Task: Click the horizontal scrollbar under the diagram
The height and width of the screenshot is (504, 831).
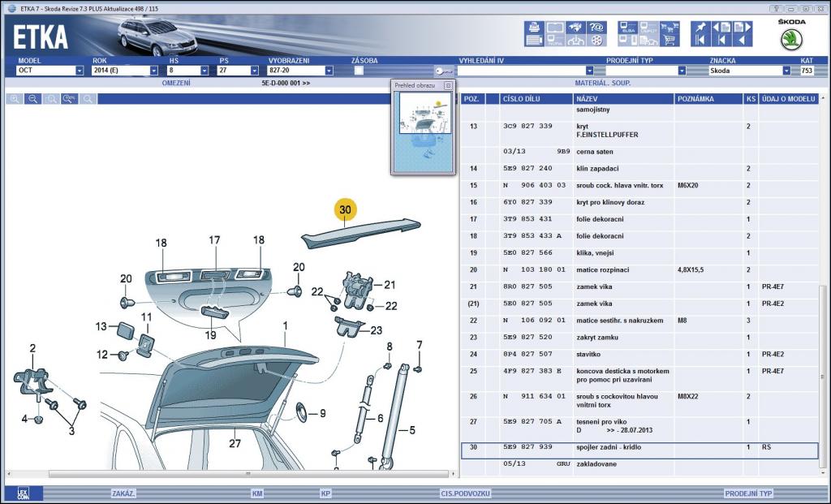Action: click(x=248, y=474)
